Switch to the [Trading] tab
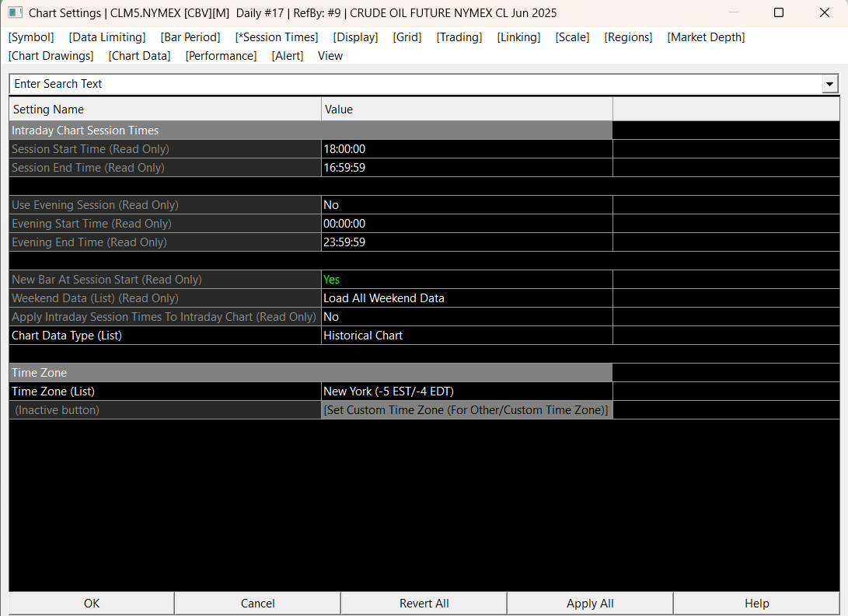Viewport: 848px width, 616px height. [x=459, y=37]
